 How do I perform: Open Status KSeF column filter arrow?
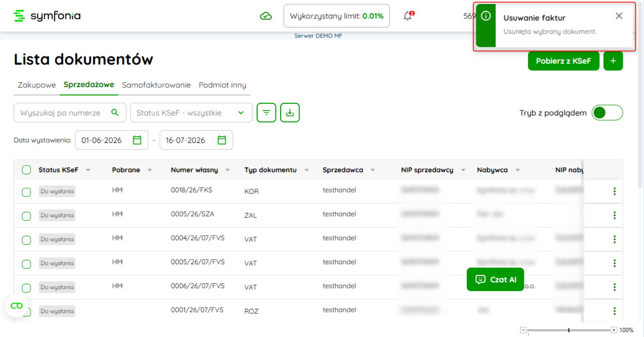click(88, 170)
